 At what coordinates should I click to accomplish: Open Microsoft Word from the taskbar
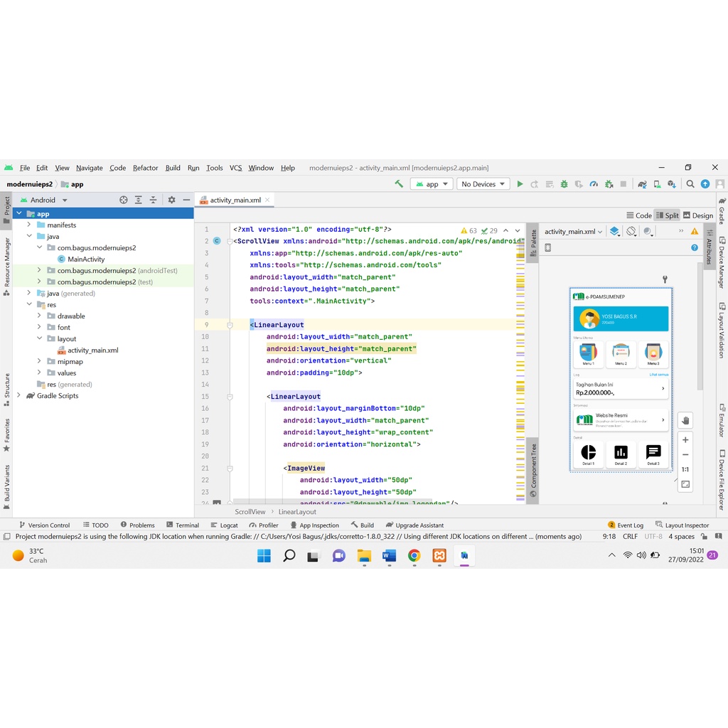[389, 555]
